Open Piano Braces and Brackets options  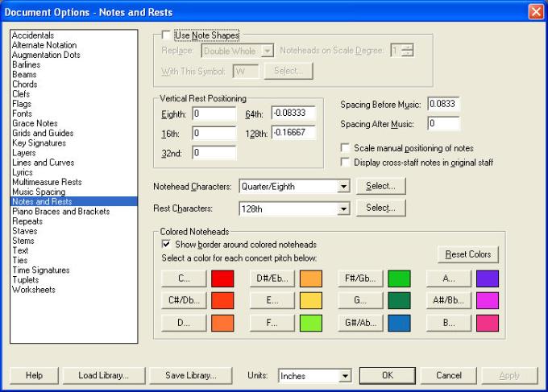click(x=60, y=211)
